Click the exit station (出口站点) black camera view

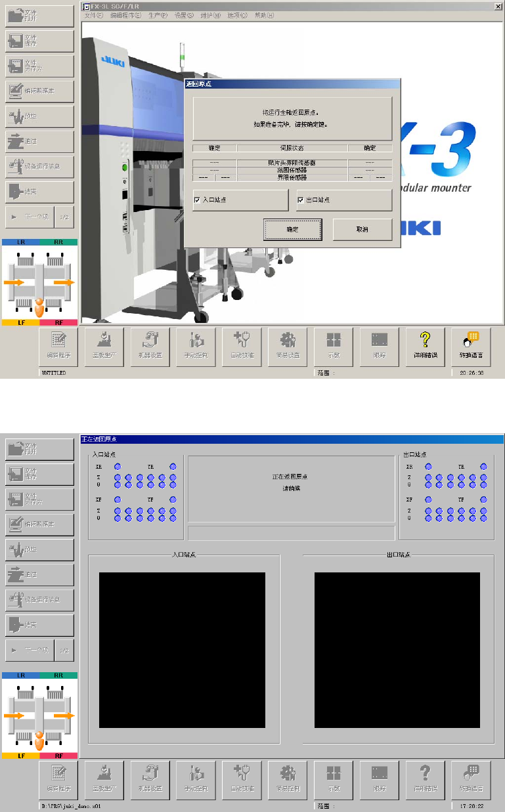point(397,650)
